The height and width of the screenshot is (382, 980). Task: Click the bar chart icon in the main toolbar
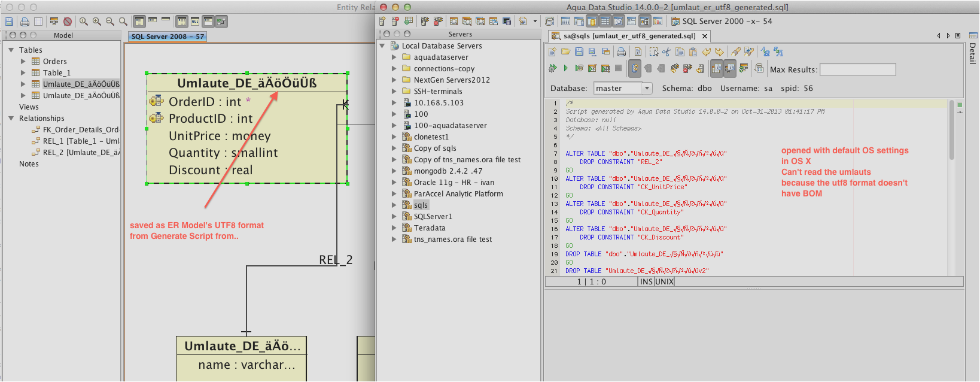coord(658,22)
